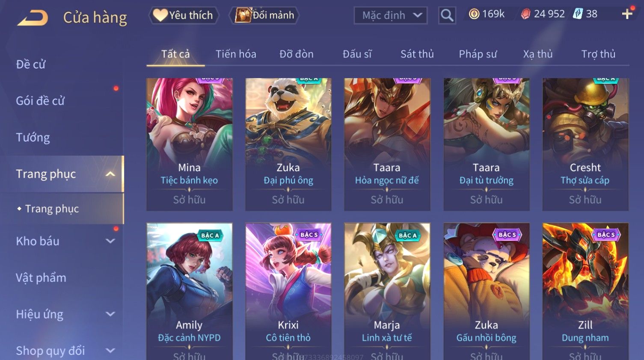The image size is (644, 360).
Task: Tap the red ruby currency icon
Action: pos(525,14)
